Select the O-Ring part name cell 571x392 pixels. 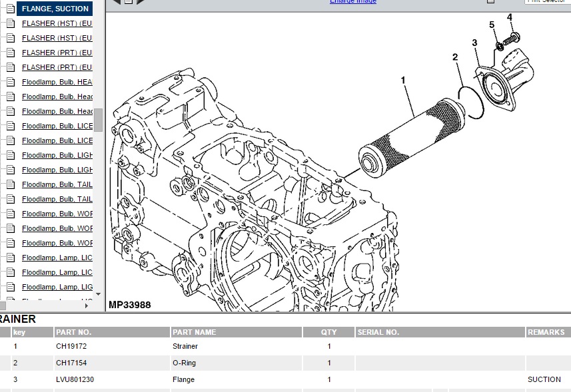pos(184,363)
